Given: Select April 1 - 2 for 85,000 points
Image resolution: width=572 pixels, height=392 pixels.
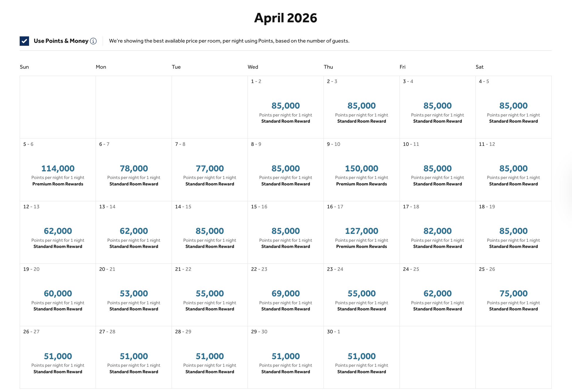Looking at the screenshot, I should coord(285,107).
